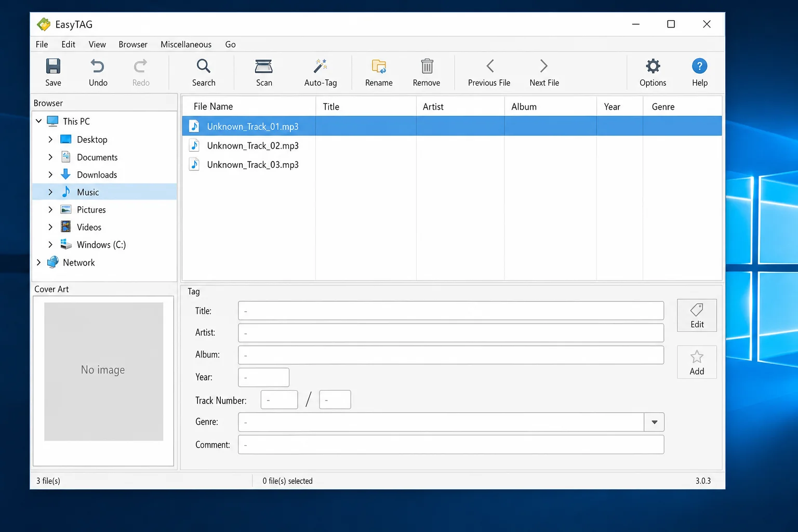Expand the Desktop tree node
Viewport: 798px width, 532px height.
click(50, 140)
